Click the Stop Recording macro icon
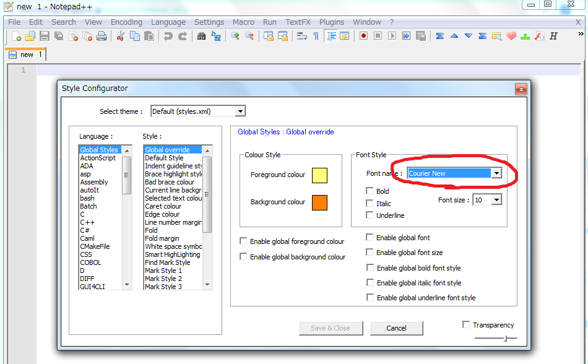 [x=378, y=36]
